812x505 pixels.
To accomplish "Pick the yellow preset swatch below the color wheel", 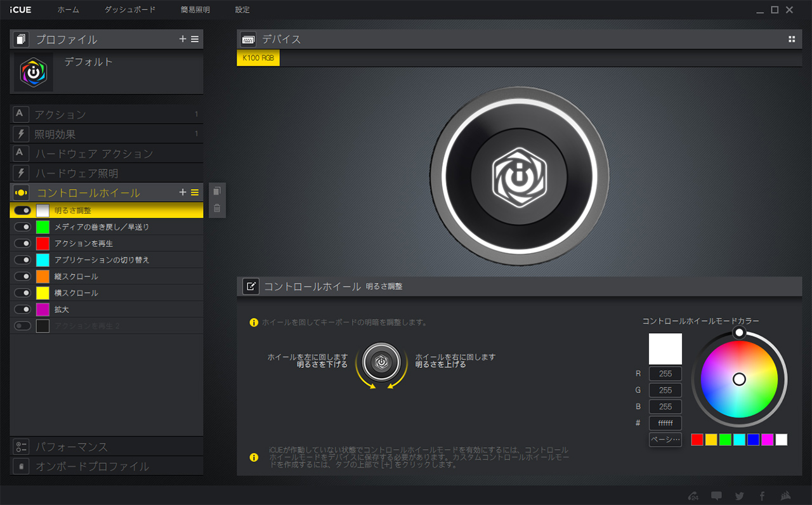I will [x=711, y=440].
